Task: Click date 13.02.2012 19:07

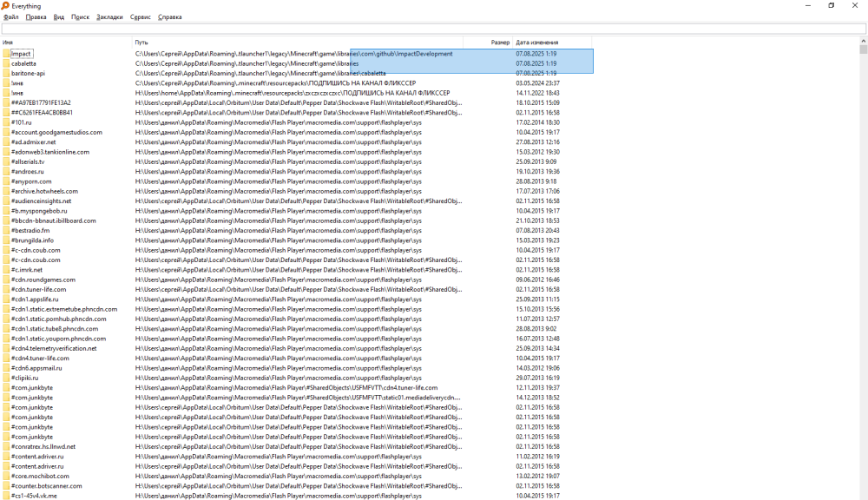Action: point(537,477)
